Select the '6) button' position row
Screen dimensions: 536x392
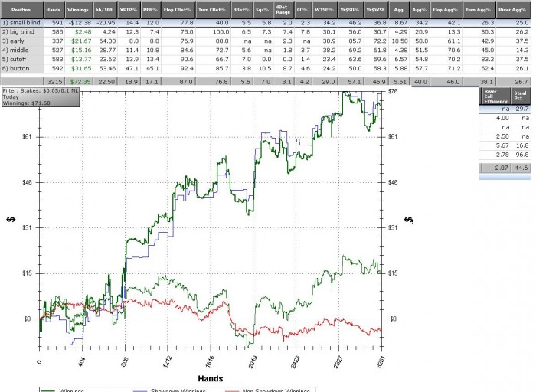coord(265,68)
